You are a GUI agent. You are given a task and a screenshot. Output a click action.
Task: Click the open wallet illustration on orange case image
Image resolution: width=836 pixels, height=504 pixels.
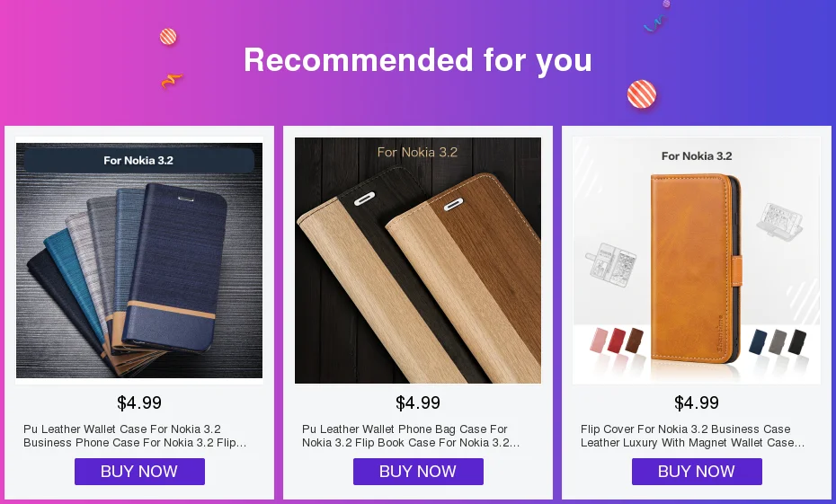point(610,265)
